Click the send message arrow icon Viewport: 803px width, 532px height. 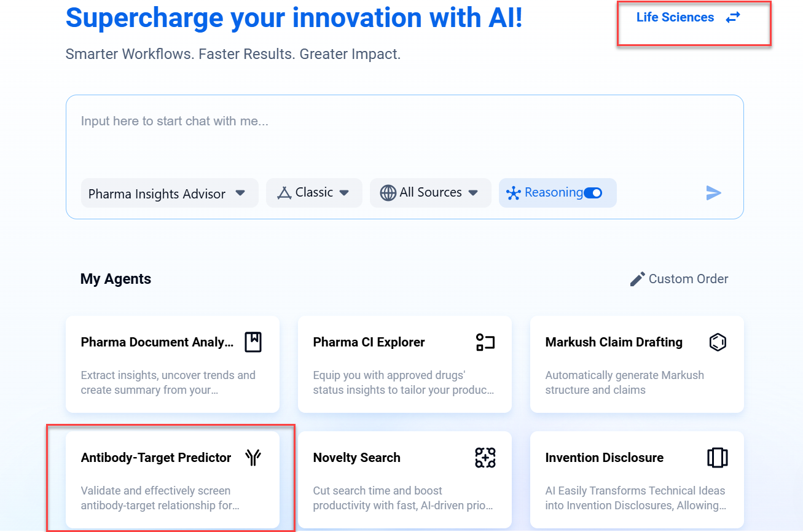713,193
